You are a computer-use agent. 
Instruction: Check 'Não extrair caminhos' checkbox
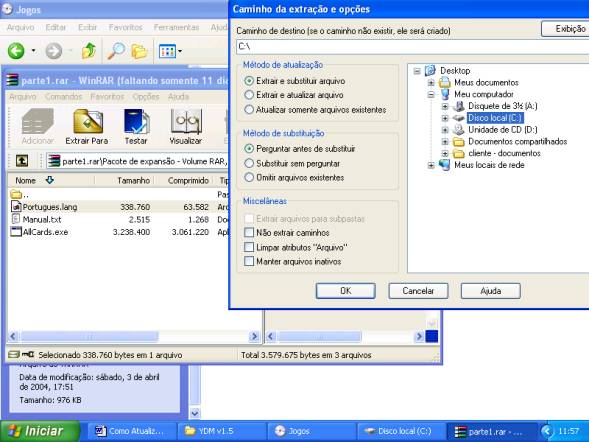tap(249, 232)
